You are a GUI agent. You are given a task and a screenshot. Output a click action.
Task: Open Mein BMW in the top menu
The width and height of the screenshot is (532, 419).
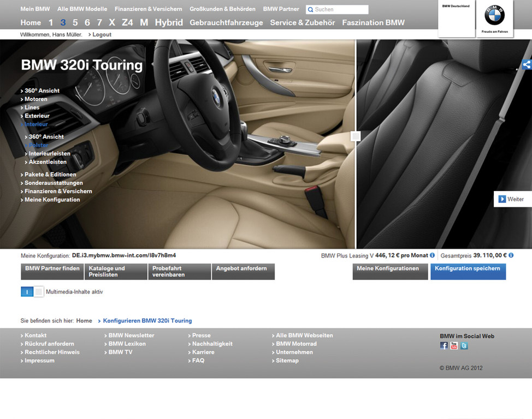35,9
